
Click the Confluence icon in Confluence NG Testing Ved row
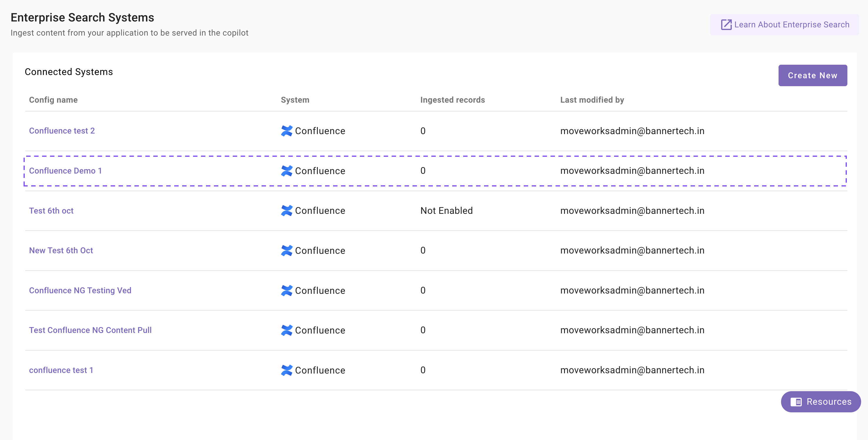286,290
